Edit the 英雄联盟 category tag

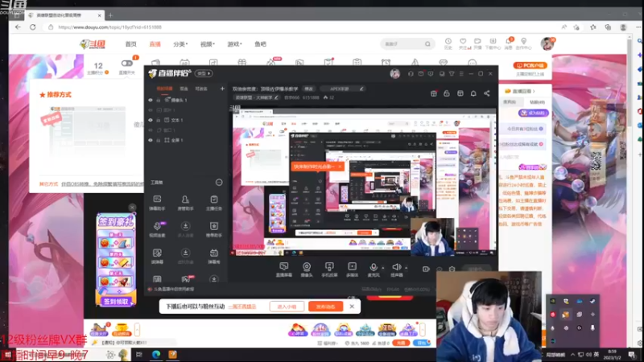point(257,97)
